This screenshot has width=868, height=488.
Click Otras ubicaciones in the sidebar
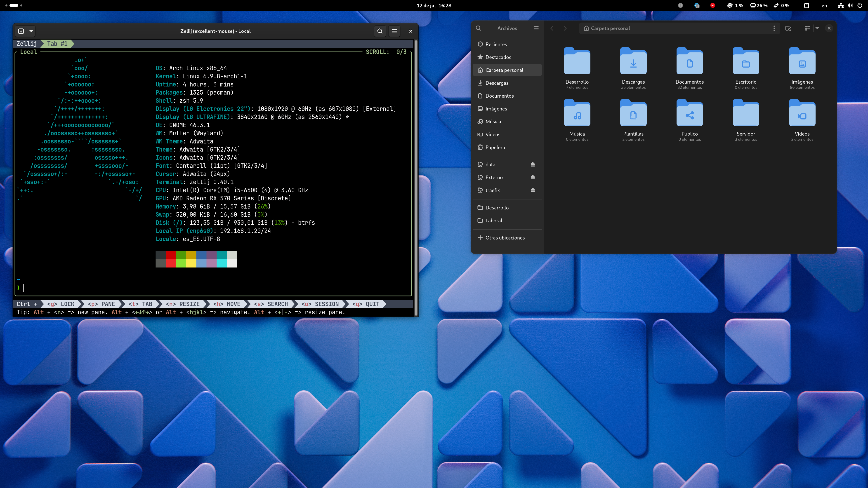[507, 237]
